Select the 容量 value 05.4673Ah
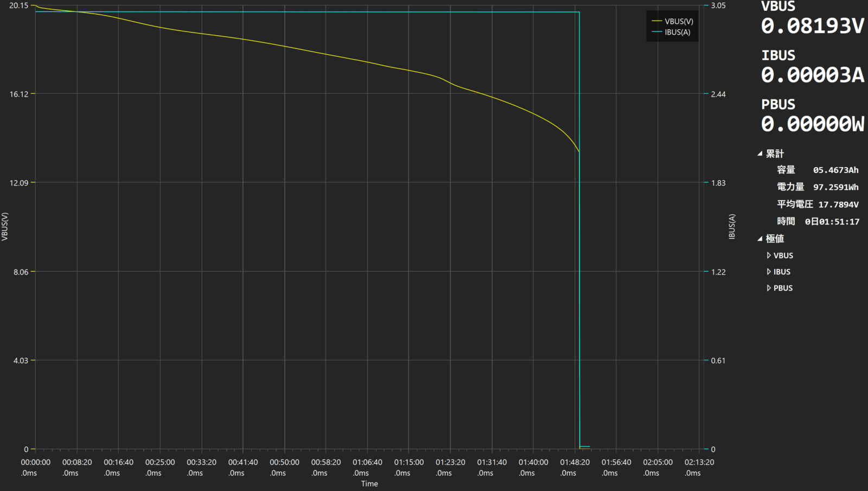Viewport: 868px width, 491px height. [835, 170]
